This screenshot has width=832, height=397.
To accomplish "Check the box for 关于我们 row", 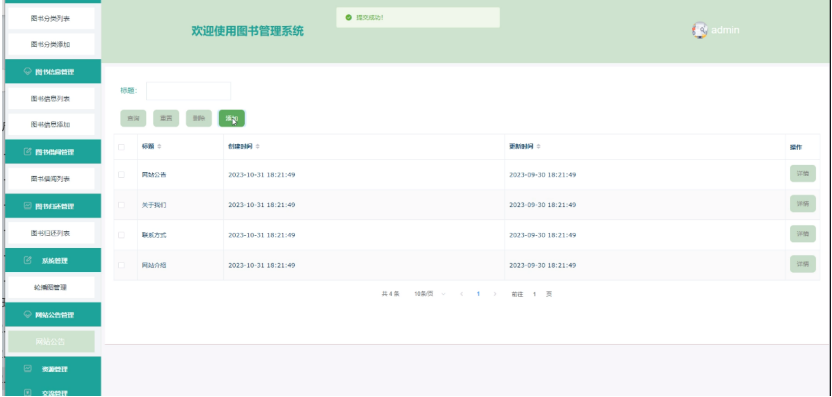I will pos(122,205).
